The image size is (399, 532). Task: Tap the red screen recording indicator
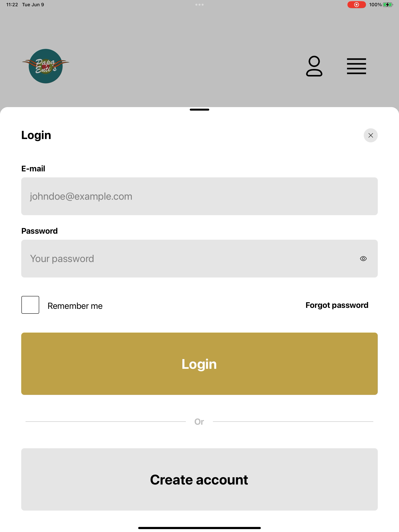(356, 4)
